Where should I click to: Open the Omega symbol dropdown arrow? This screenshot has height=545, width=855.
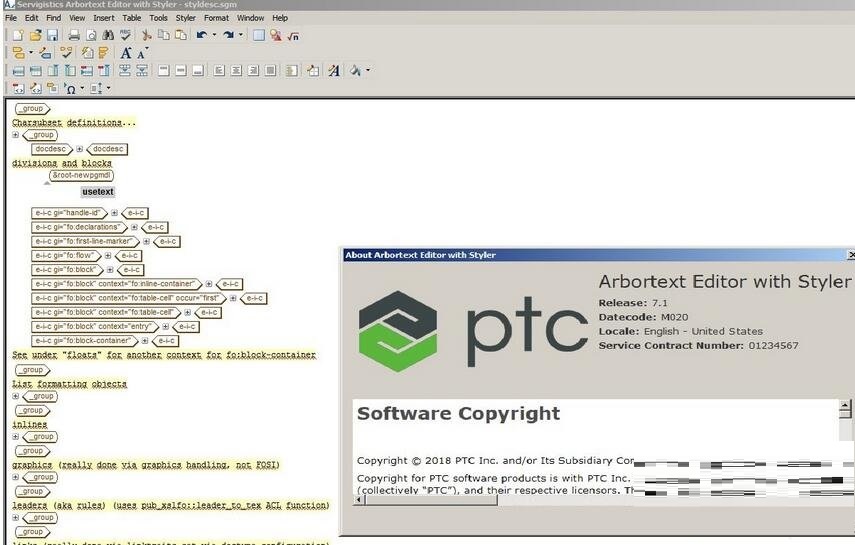82,88
